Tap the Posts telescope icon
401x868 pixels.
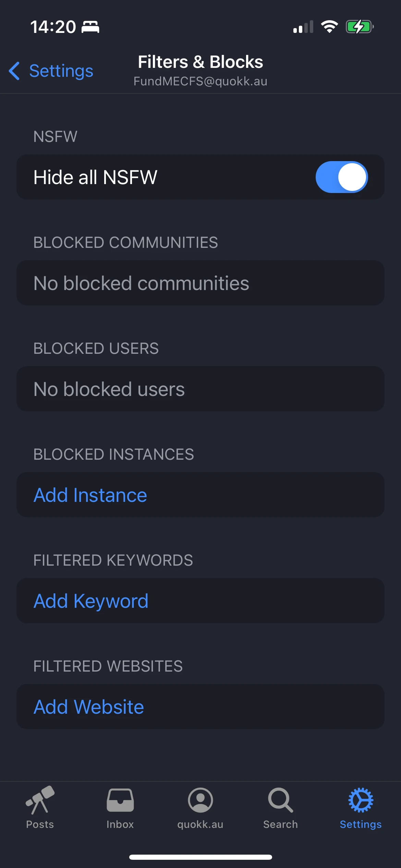tap(40, 800)
